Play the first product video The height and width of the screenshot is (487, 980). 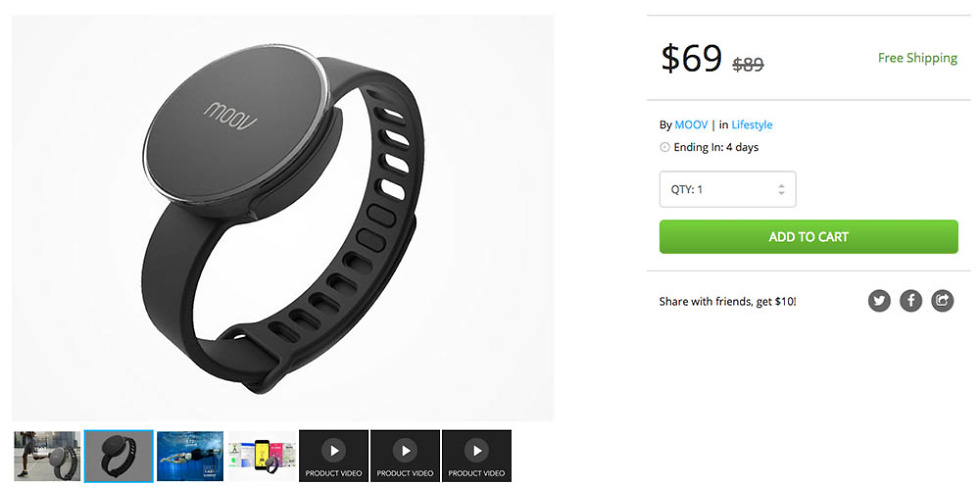coord(334,456)
